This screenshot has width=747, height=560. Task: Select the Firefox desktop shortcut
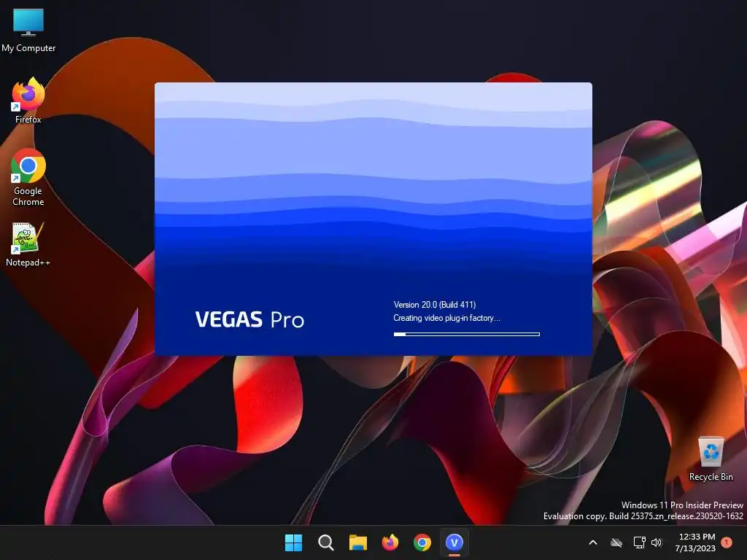click(x=28, y=101)
